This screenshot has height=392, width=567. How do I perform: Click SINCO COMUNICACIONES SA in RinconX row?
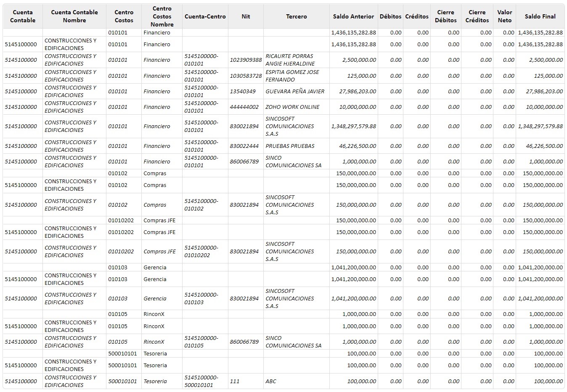pos(294,342)
